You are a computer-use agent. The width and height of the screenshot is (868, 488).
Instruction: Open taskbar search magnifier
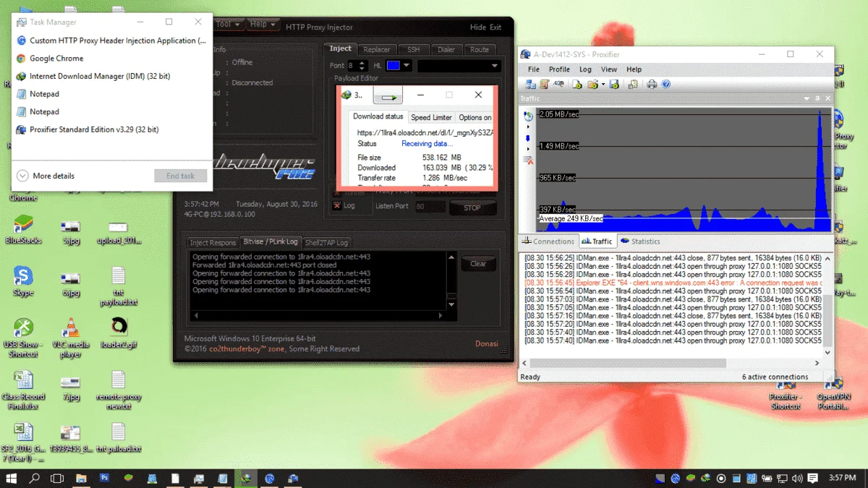click(x=34, y=478)
